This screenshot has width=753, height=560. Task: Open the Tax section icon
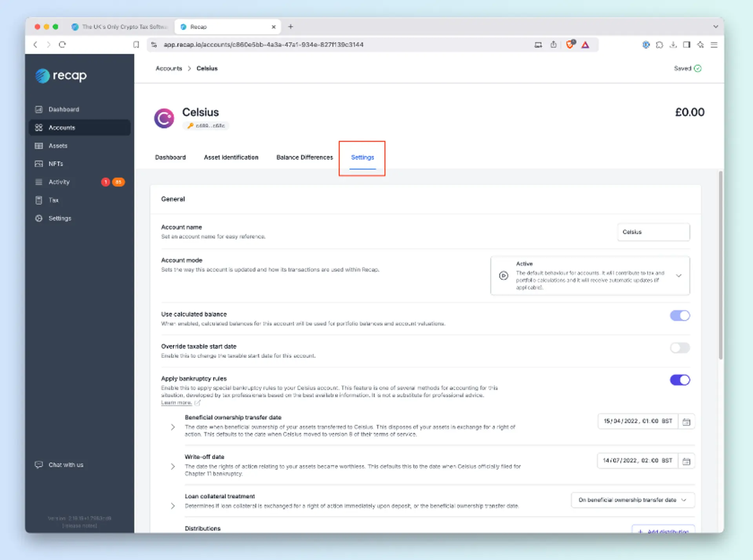[x=39, y=200]
